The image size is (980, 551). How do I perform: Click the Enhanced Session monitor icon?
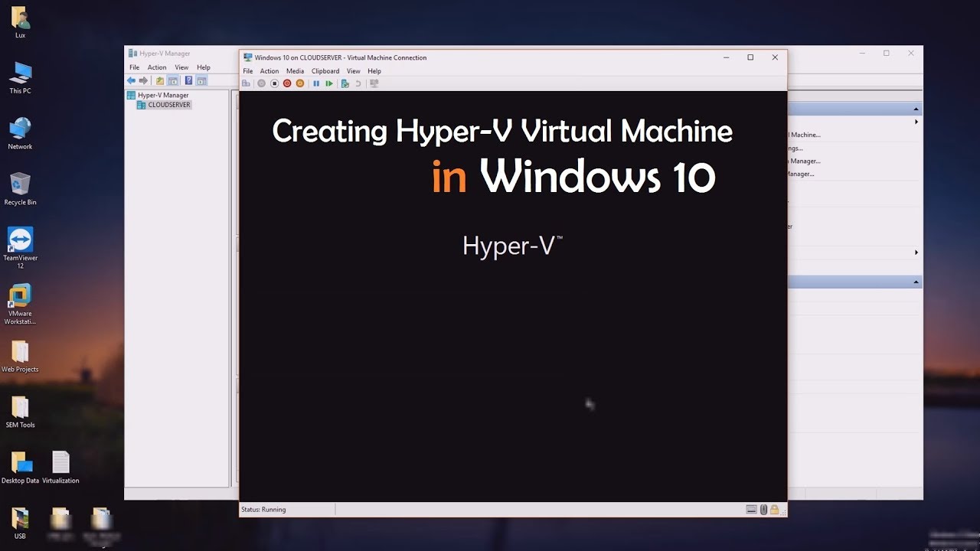click(374, 83)
